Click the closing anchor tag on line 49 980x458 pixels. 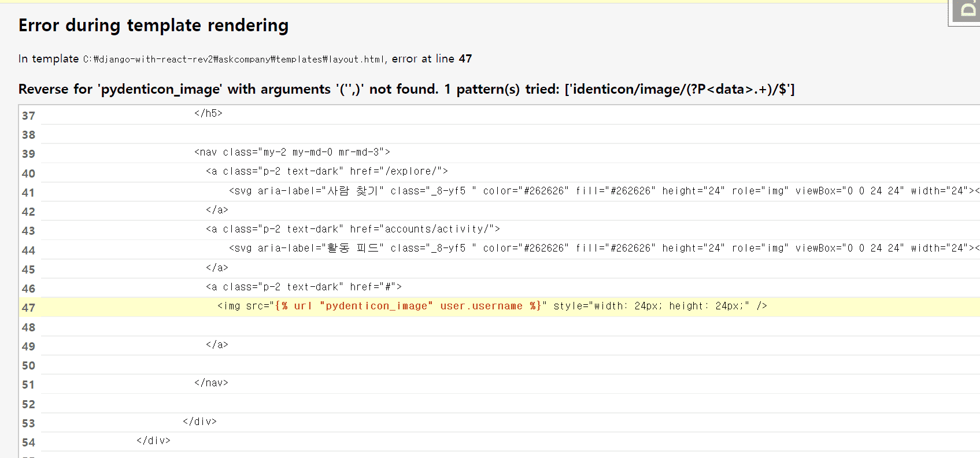tap(217, 345)
